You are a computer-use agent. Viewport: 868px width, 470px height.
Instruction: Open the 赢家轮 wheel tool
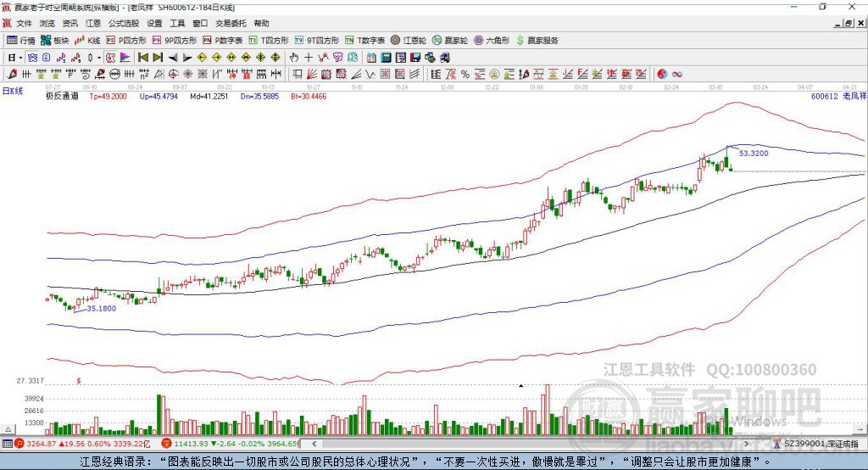coord(450,41)
